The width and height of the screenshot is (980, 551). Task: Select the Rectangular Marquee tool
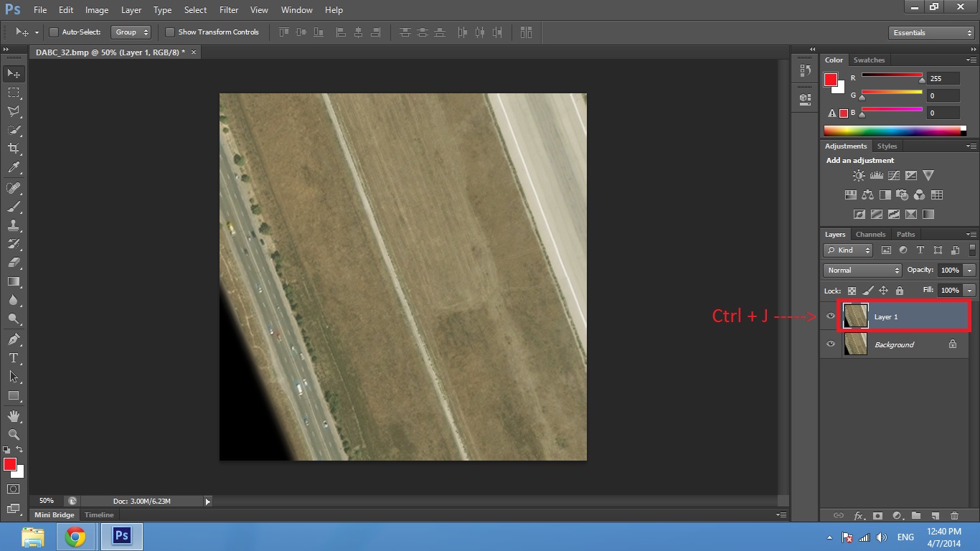pos(14,93)
